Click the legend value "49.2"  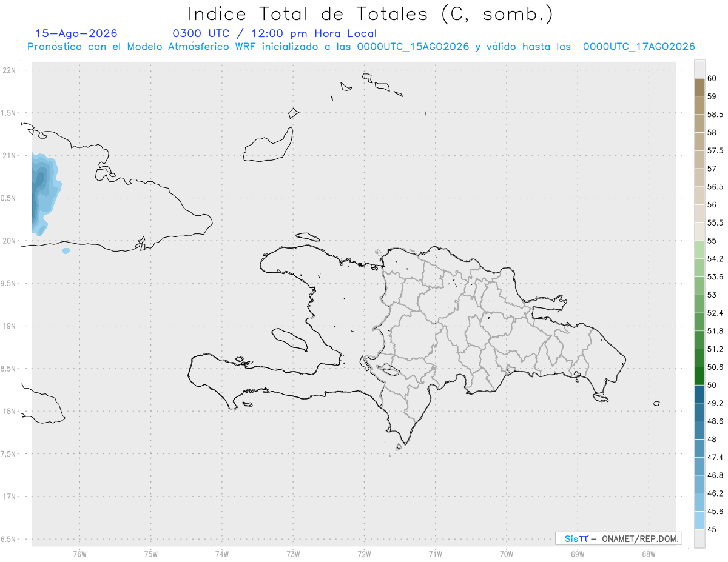(x=715, y=403)
